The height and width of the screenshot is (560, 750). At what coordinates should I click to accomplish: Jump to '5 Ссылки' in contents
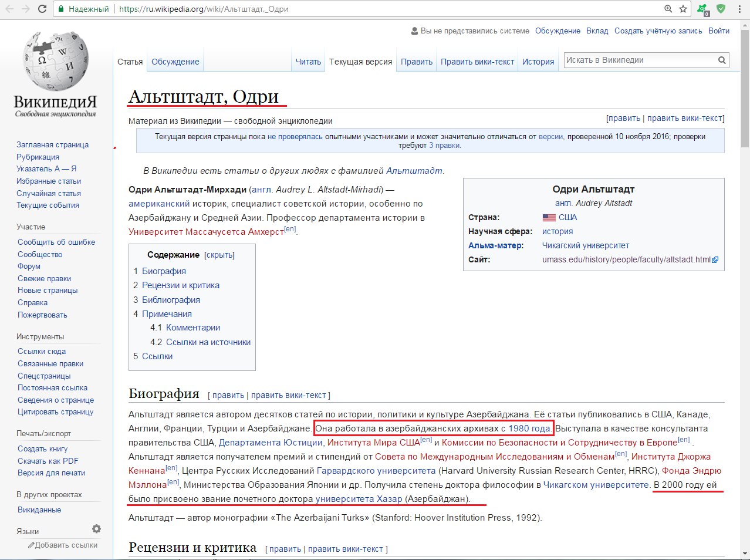tap(153, 356)
